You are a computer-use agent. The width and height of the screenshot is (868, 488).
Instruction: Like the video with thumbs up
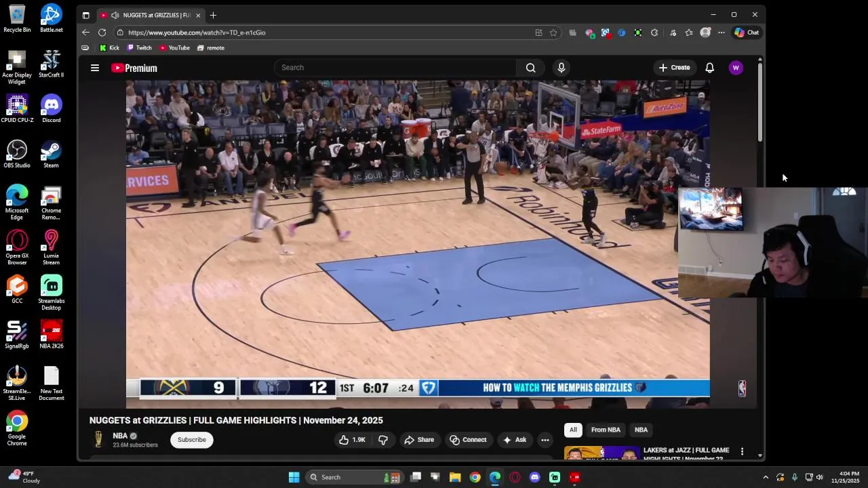click(x=352, y=440)
